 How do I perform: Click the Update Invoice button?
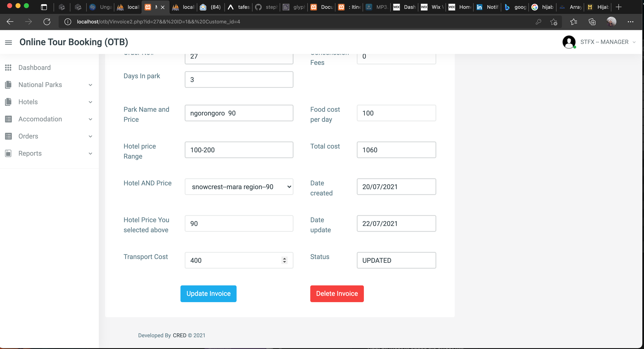coord(208,294)
